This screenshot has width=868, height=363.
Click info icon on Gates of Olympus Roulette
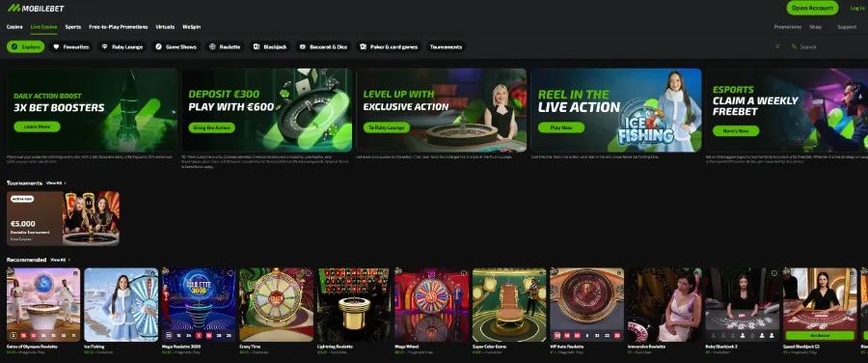[x=75, y=273]
